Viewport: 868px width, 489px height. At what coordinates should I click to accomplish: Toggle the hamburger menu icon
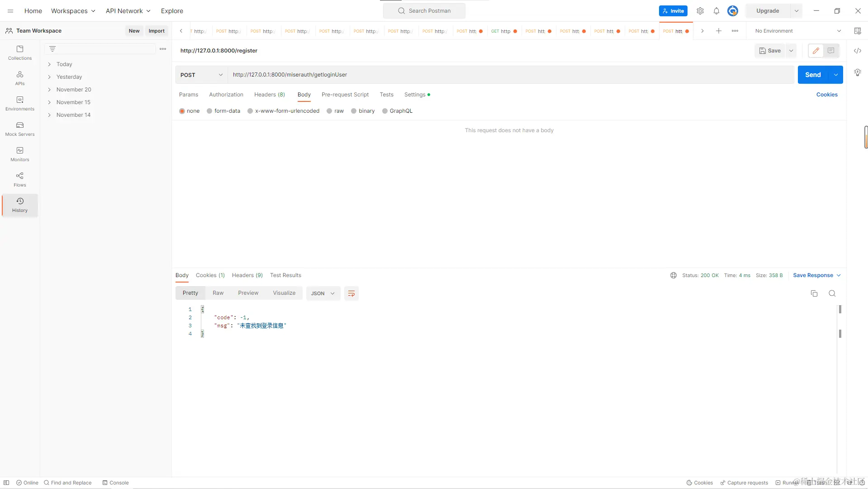click(10, 11)
